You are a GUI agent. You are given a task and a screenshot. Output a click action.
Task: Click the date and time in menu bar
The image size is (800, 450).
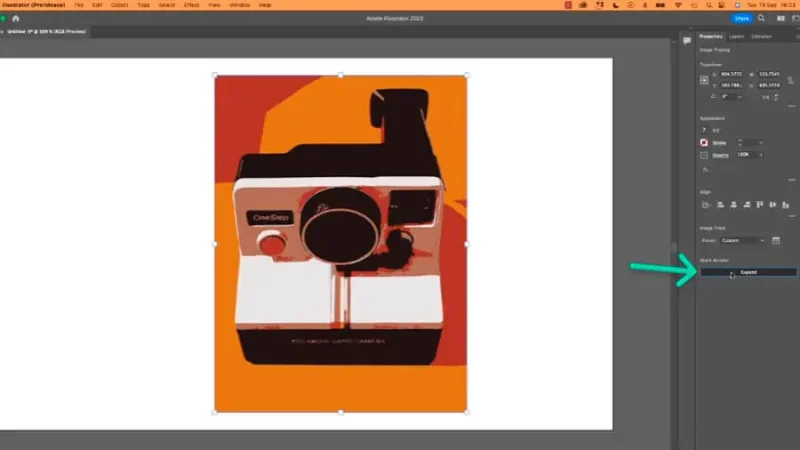(x=772, y=5)
